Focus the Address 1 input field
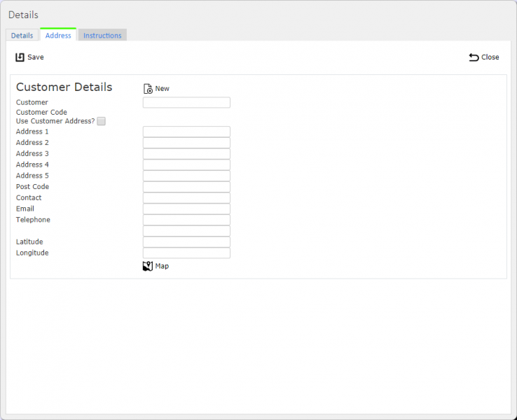 (186, 132)
